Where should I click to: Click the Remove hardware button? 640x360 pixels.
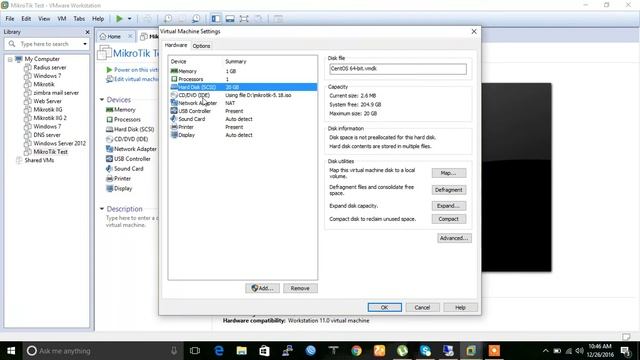tap(300, 288)
